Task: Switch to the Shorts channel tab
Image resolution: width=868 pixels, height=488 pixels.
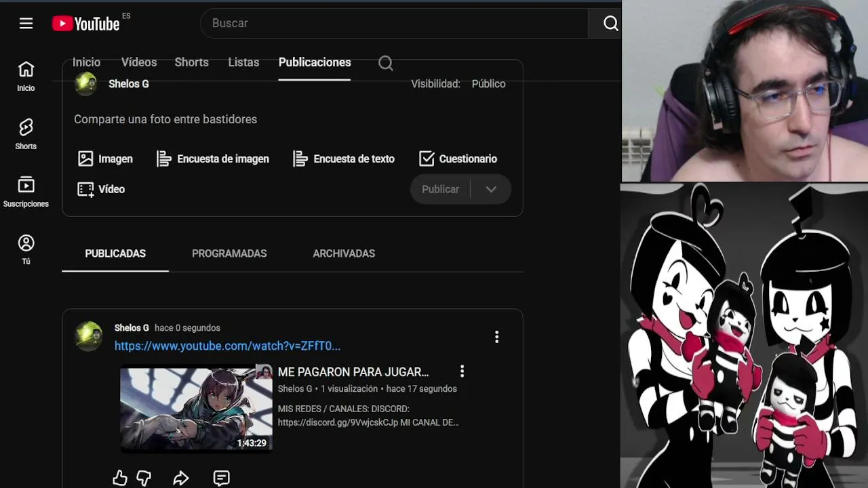Action: click(192, 62)
